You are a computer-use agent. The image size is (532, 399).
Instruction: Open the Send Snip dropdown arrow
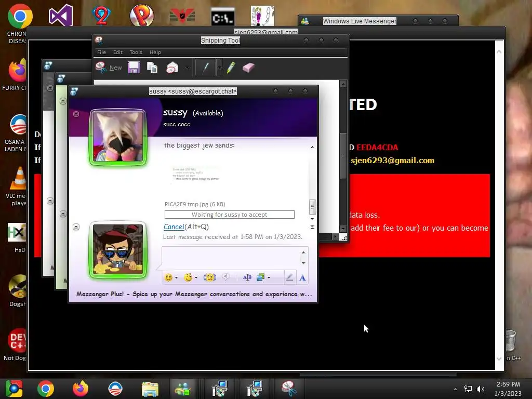coord(187,68)
